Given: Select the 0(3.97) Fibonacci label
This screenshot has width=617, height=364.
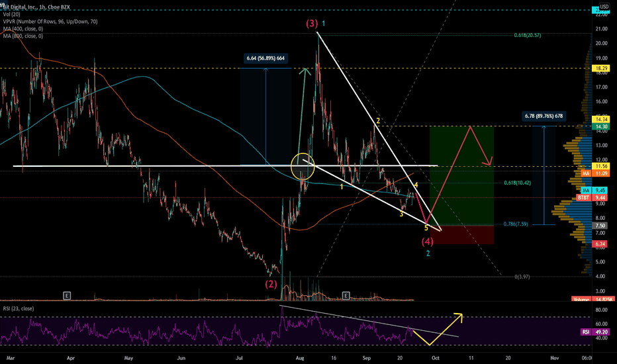Looking at the screenshot, I should pyautogui.click(x=522, y=277).
